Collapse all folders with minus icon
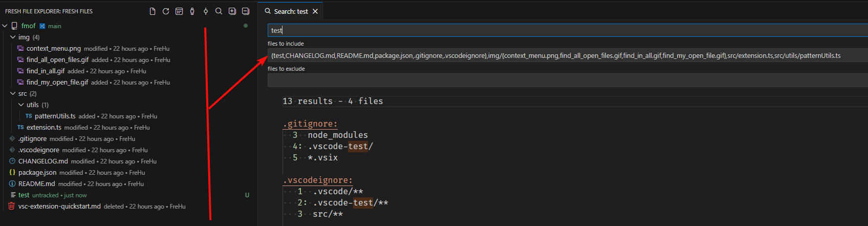This screenshot has width=868, height=226. click(x=246, y=11)
